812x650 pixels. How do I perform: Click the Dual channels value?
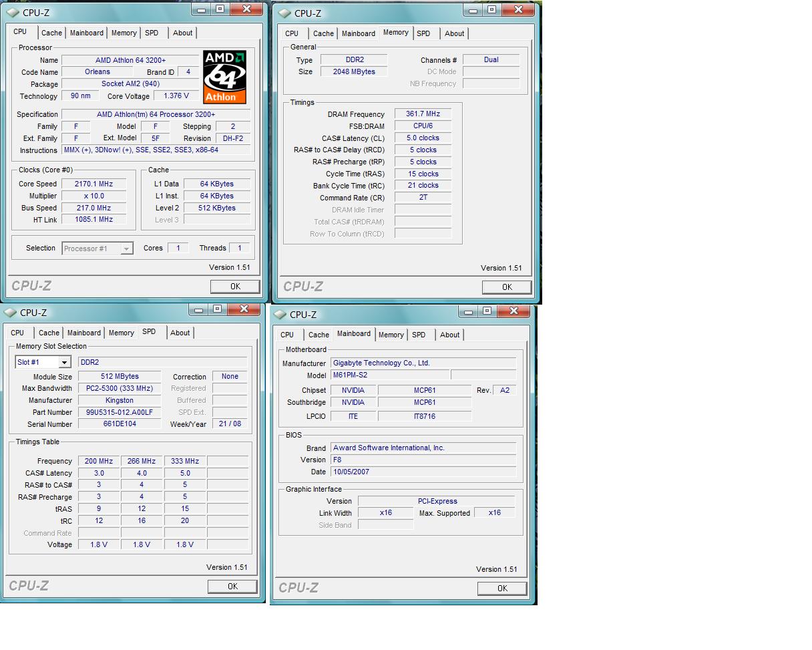[491, 59]
